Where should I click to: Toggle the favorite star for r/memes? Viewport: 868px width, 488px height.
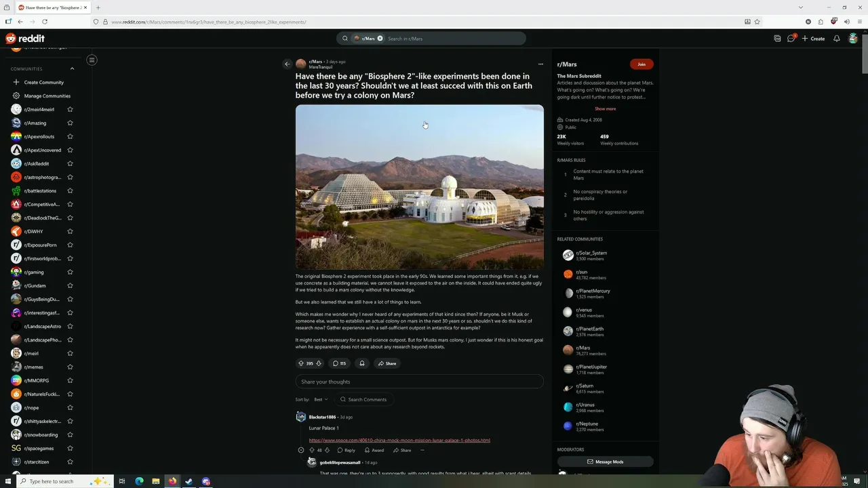click(x=70, y=367)
